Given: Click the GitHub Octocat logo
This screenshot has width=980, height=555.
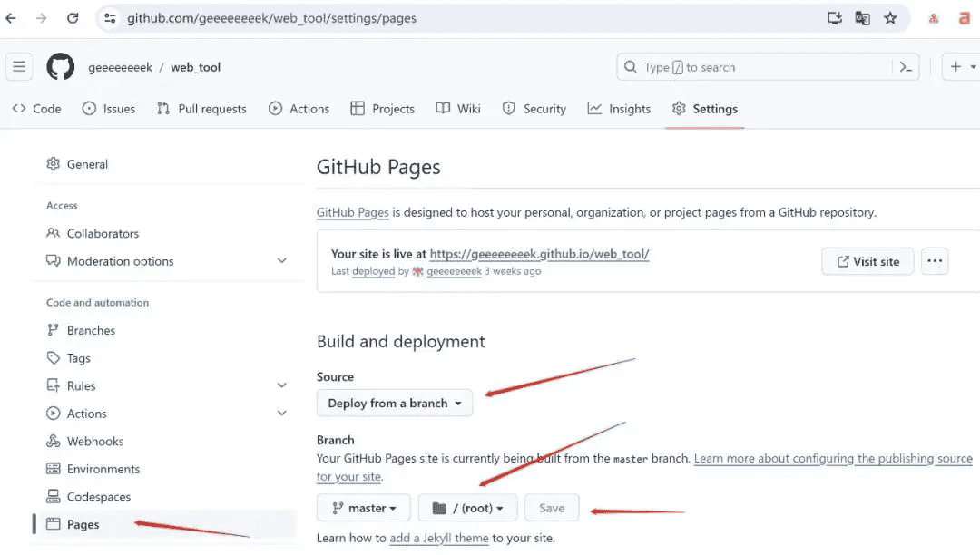Looking at the screenshot, I should 61,67.
